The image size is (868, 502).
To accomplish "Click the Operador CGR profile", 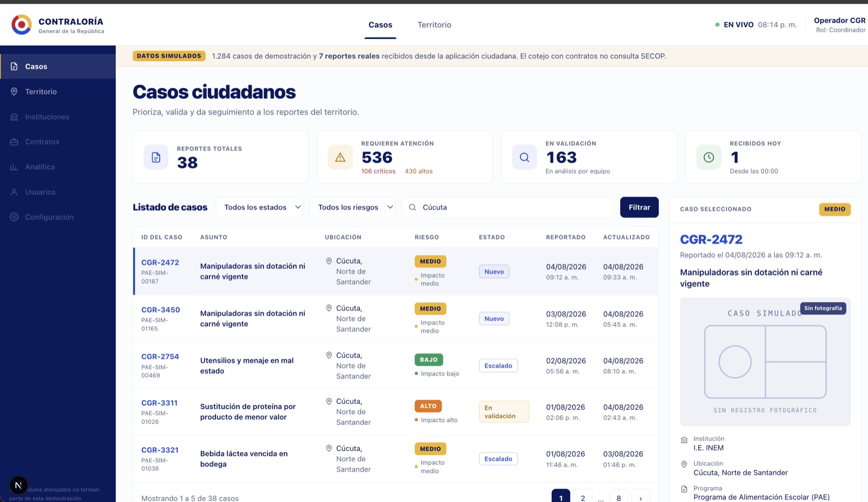I will click(x=839, y=25).
